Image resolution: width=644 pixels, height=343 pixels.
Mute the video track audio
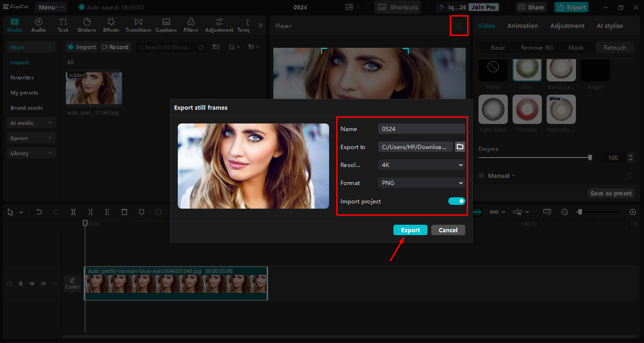pos(43,283)
